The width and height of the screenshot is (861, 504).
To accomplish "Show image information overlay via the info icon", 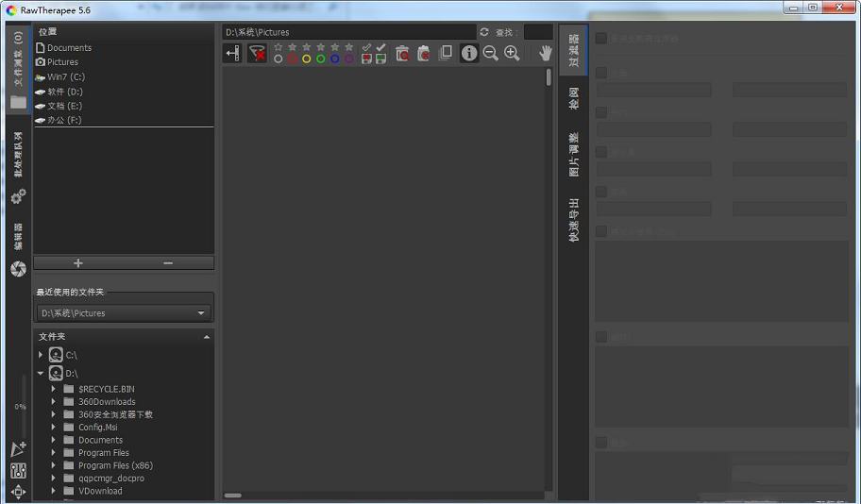I will tap(469, 54).
